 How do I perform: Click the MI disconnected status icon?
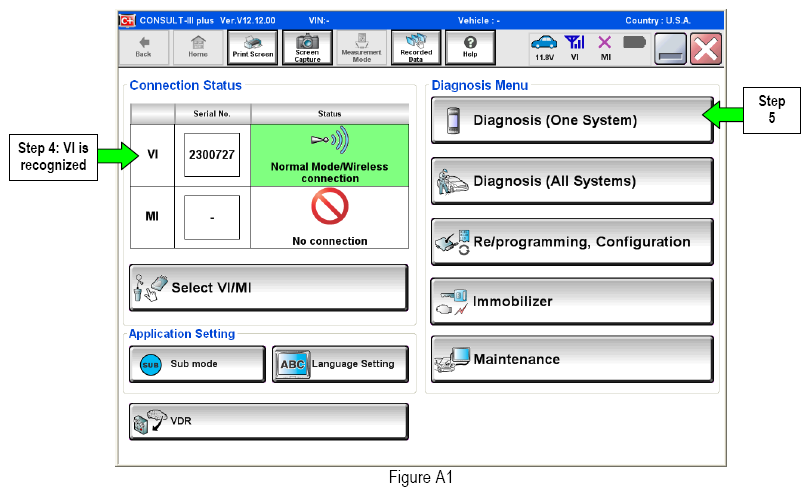605,48
